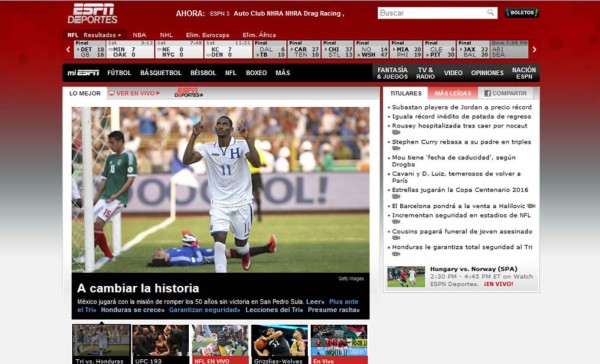This screenshot has width=600, height=364.
Task: Click Leer link in story summary
Action: coord(315,302)
